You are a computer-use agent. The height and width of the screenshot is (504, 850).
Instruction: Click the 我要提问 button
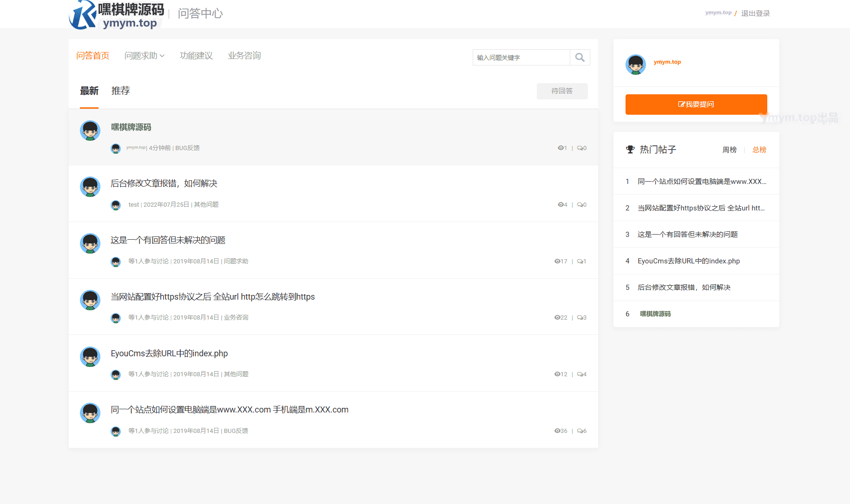pyautogui.click(x=696, y=105)
